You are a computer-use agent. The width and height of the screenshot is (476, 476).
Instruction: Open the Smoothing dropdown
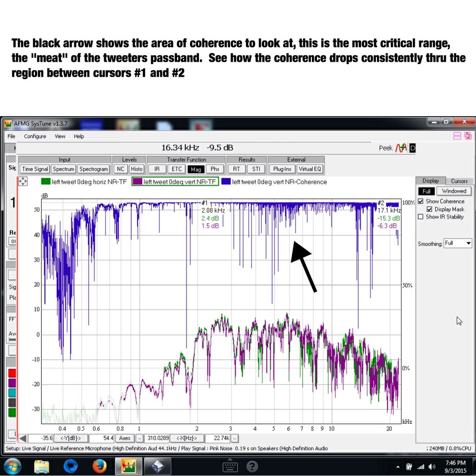468,243
